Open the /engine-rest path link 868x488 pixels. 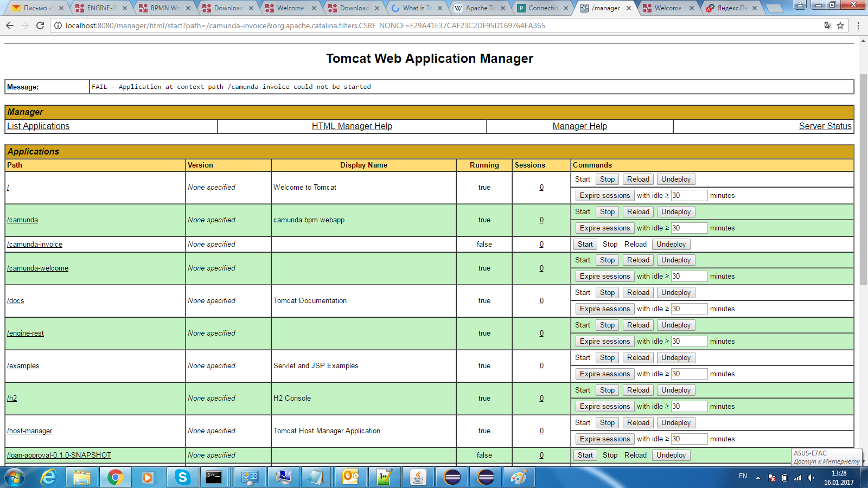[25, 333]
